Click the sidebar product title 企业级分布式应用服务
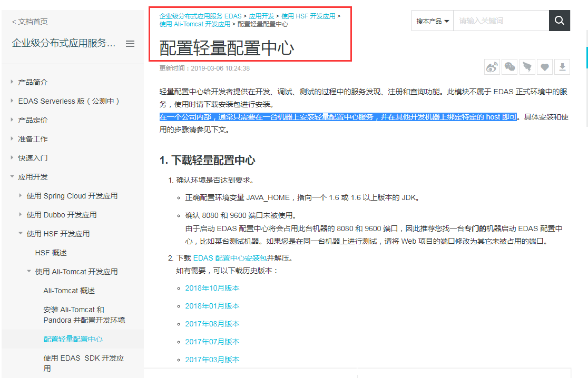588x378 pixels. point(63,44)
